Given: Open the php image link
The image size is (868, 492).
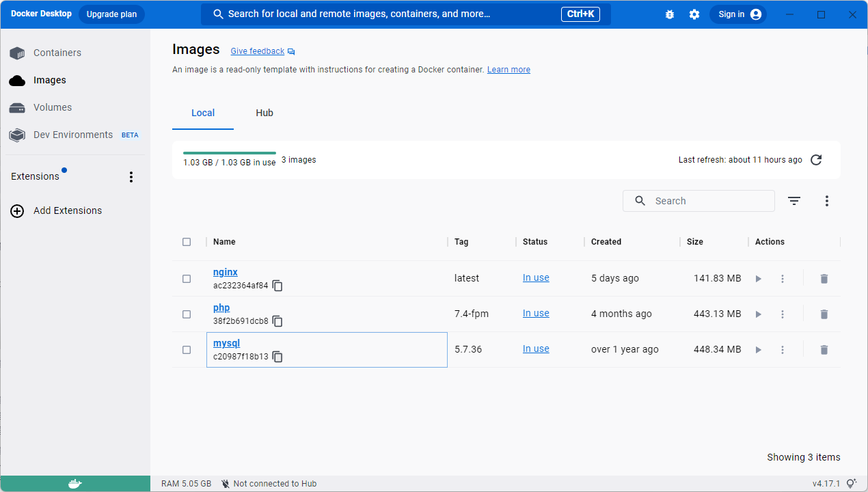Looking at the screenshot, I should pyautogui.click(x=221, y=307).
